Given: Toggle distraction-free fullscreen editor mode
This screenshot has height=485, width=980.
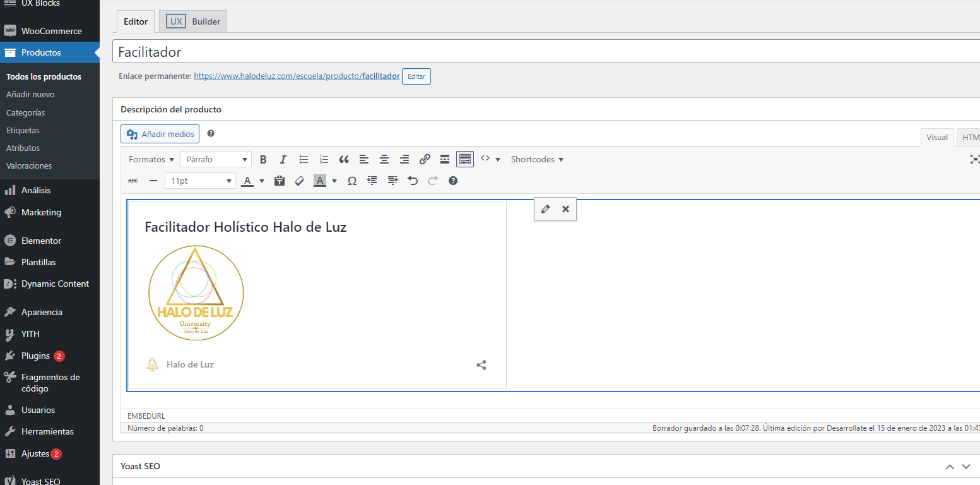Looking at the screenshot, I should (x=974, y=159).
